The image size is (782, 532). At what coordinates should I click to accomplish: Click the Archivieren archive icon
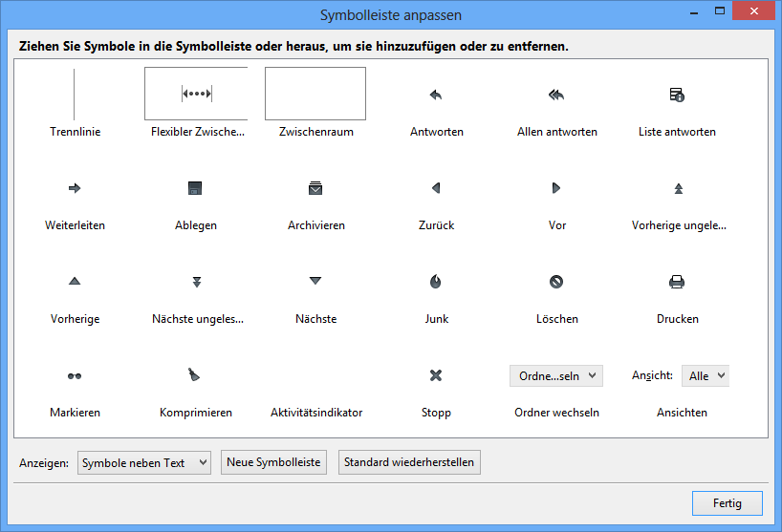(315, 188)
